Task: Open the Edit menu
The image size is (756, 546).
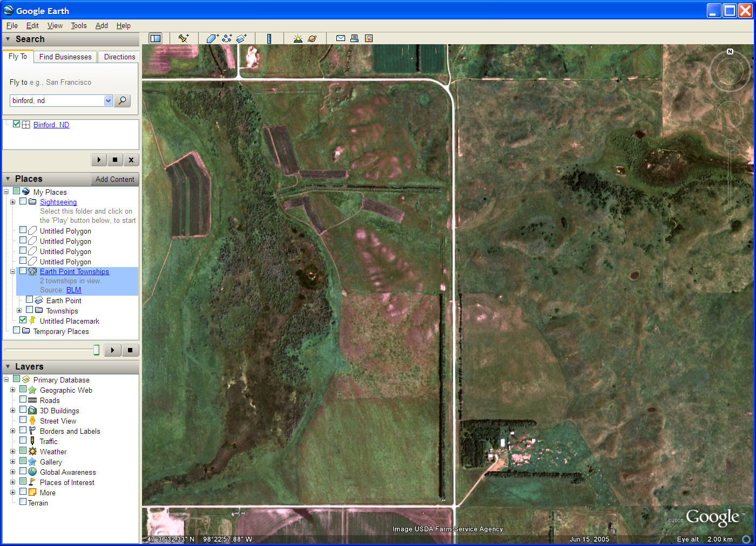Action: point(32,25)
